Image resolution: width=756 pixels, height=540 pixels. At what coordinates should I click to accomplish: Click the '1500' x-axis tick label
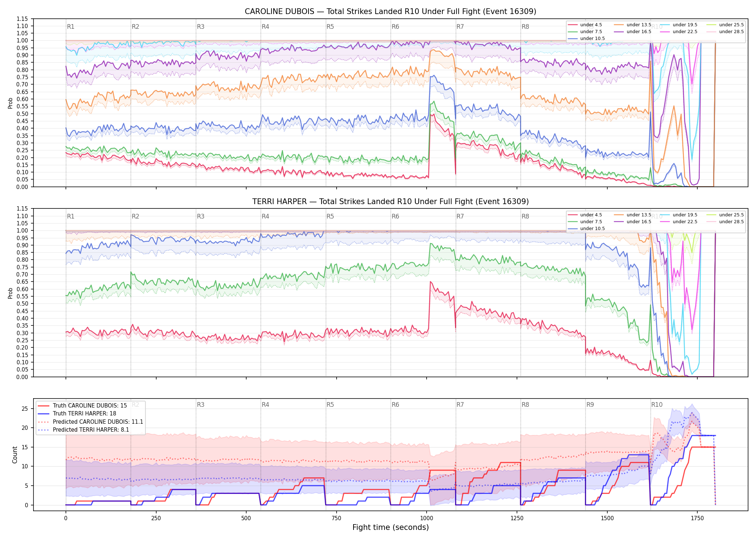tap(607, 518)
